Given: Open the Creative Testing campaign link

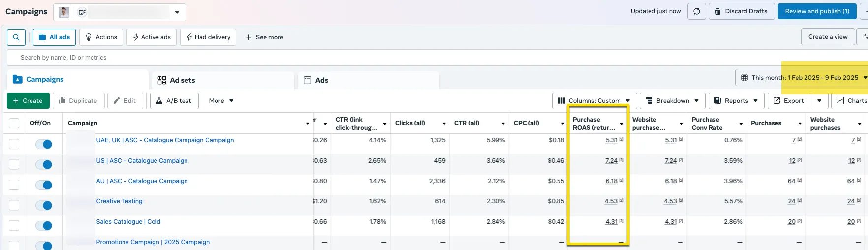Looking at the screenshot, I should (x=119, y=201).
